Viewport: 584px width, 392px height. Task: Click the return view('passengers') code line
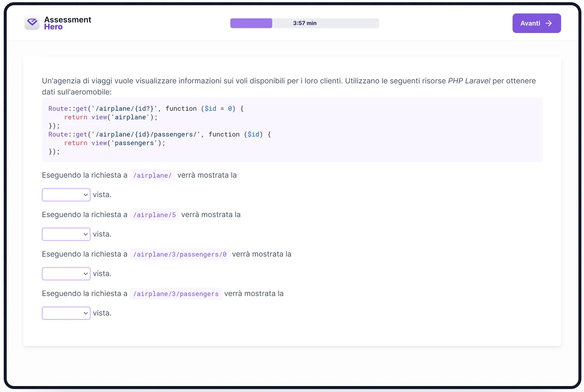click(x=115, y=143)
